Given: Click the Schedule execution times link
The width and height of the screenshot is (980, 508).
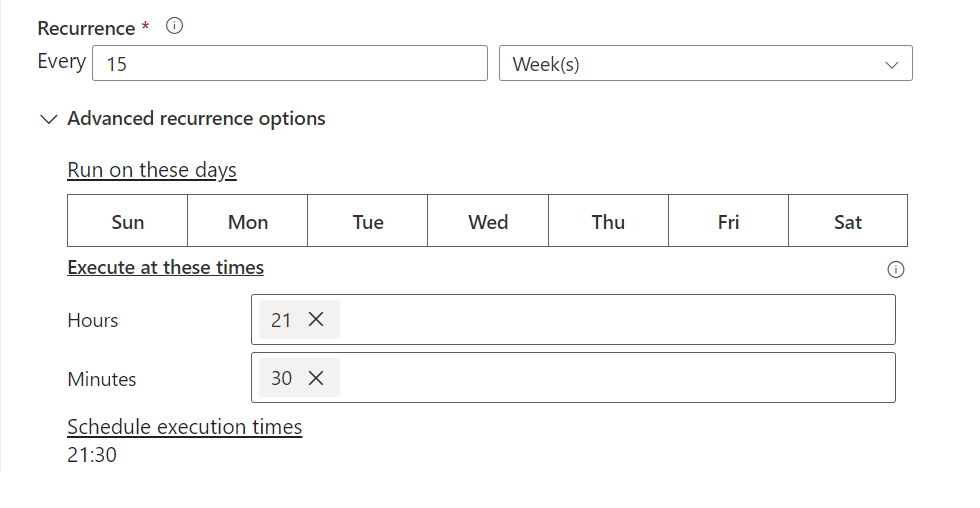Looking at the screenshot, I should 184,427.
